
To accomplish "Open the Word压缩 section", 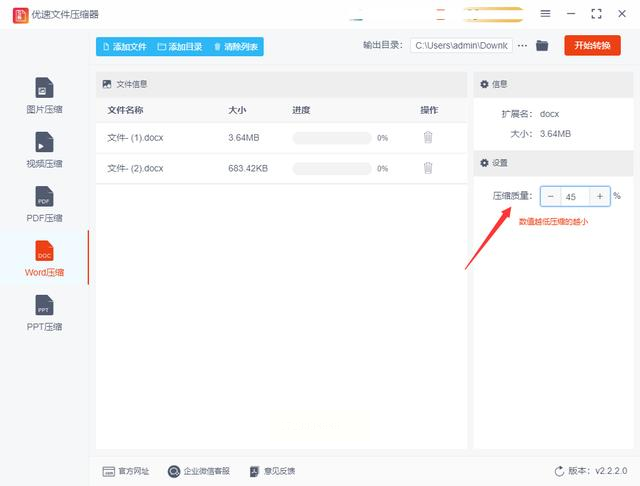I will click(x=44, y=259).
